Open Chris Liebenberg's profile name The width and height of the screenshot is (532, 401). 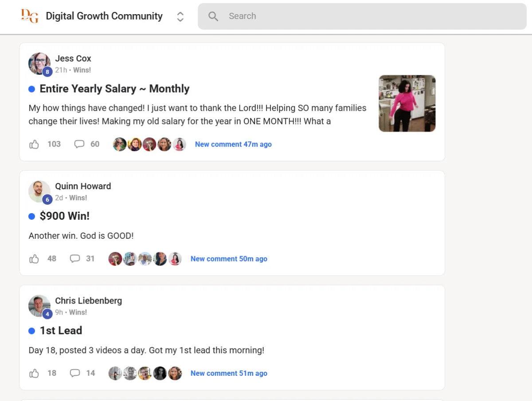click(x=88, y=301)
